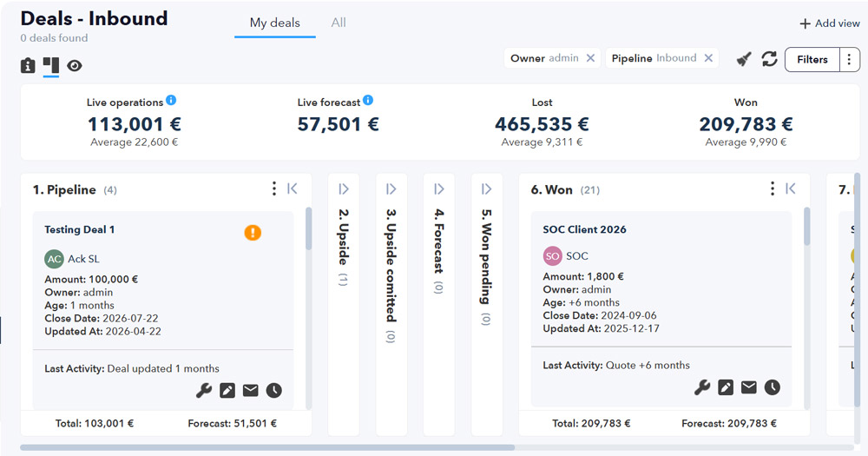Click the edit pencil icon on Testing Deal 1
The height and width of the screenshot is (456, 868).
click(x=227, y=391)
